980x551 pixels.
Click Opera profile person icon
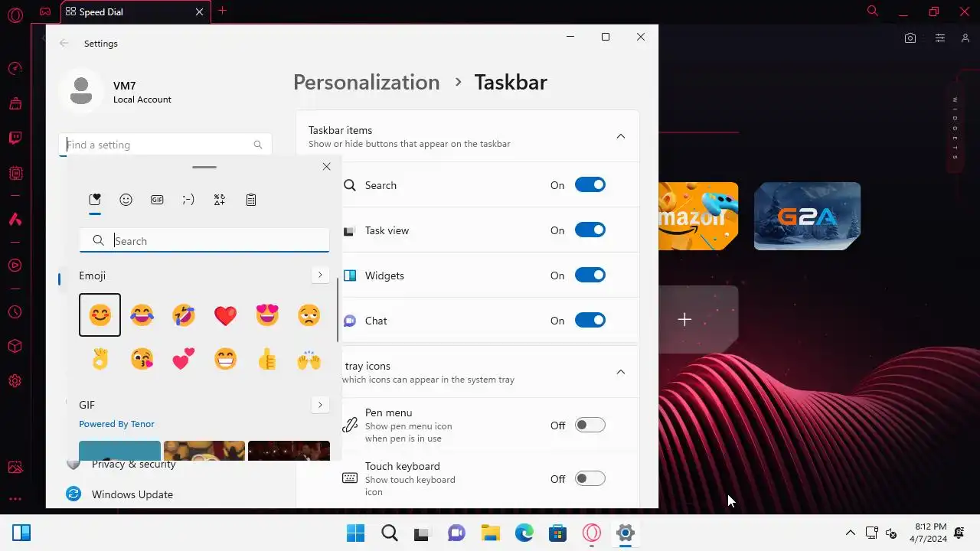[x=965, y=38]
